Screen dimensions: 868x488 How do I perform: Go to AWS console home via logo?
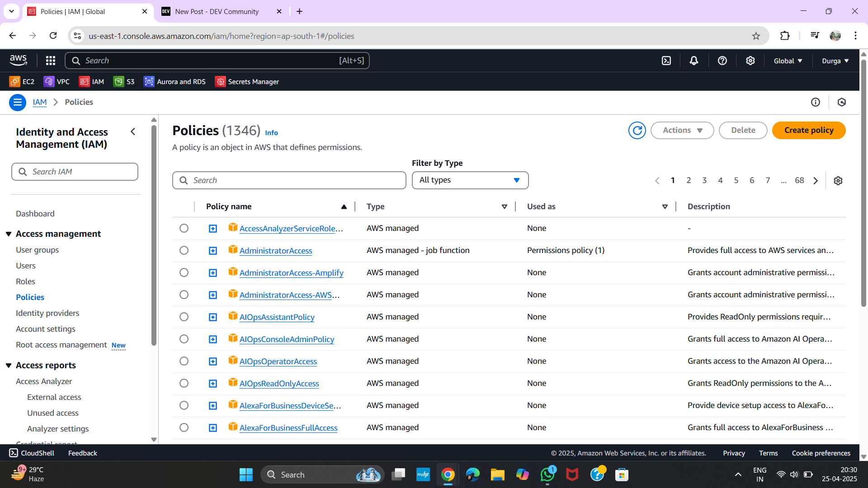click(x=19, y=60)
